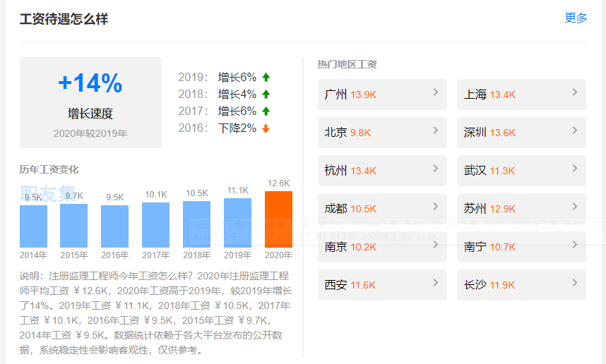Click the chevron arrow on the 上海 card

tap(575, 92)
